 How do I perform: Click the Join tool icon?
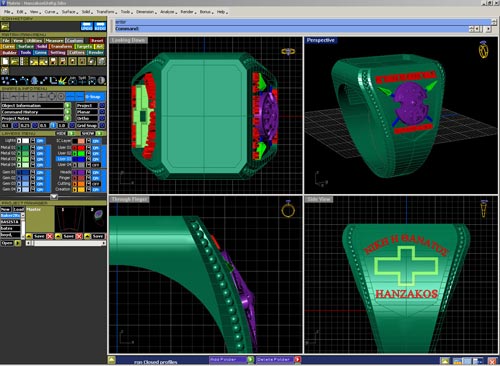(72, 80)
